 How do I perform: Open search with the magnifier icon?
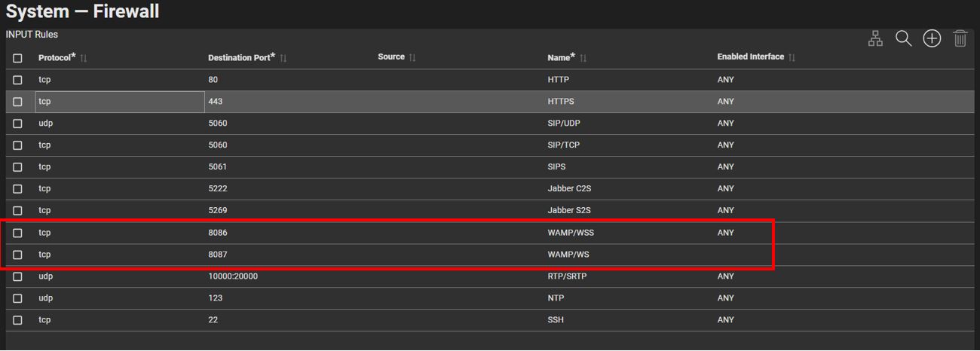(903, 38)
